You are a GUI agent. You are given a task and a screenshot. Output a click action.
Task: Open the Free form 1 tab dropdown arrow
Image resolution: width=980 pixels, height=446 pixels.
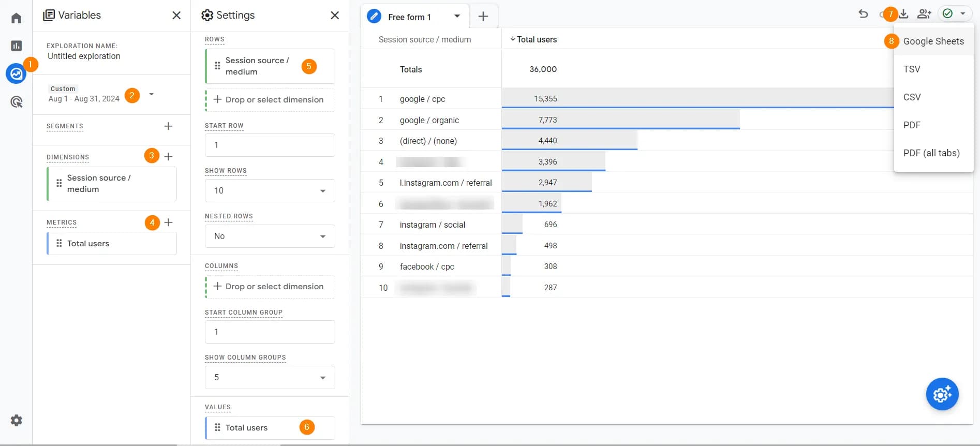[457, 16]
